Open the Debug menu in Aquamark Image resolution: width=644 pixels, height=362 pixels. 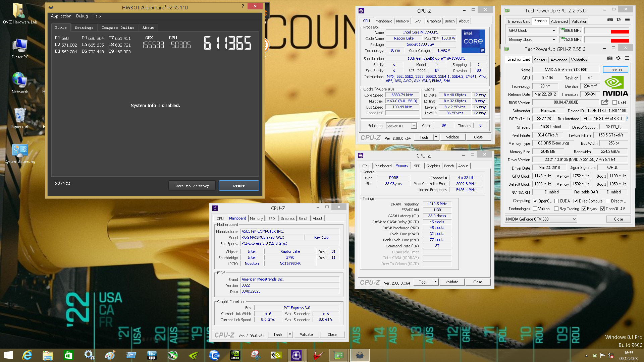click(82, 16)
